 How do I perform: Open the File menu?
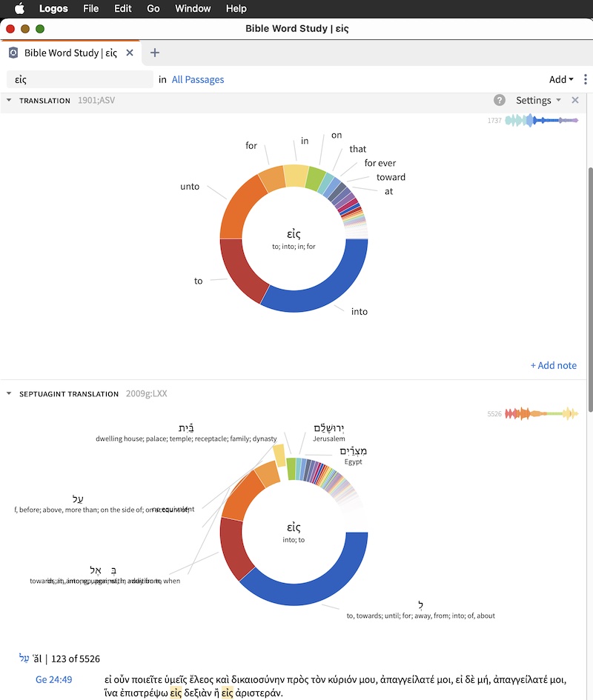(x=90, y=8)
